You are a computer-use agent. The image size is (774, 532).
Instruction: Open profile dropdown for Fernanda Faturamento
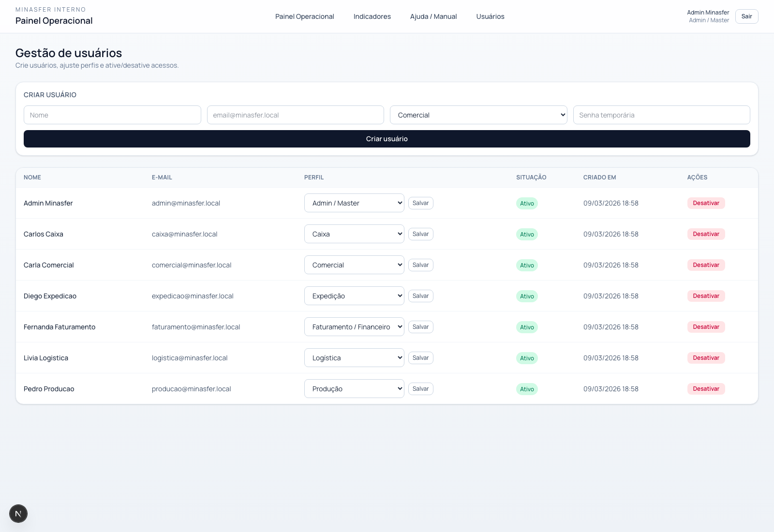click(354, 327)
